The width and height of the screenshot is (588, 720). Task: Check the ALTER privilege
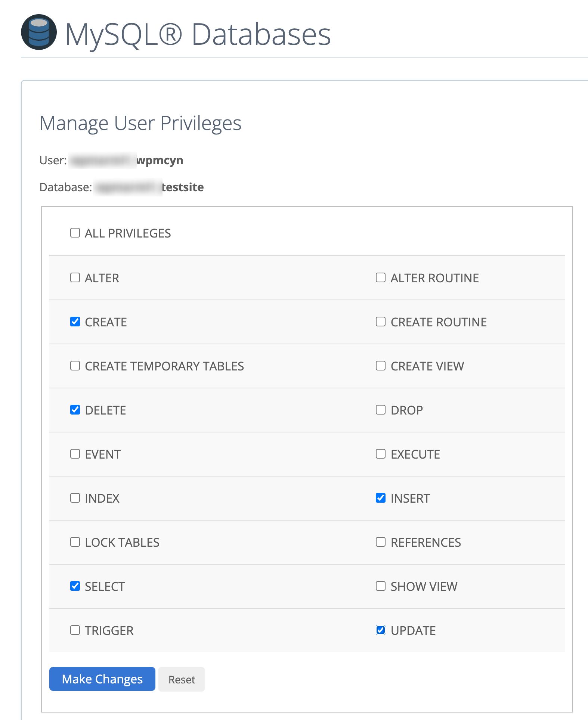75,277
